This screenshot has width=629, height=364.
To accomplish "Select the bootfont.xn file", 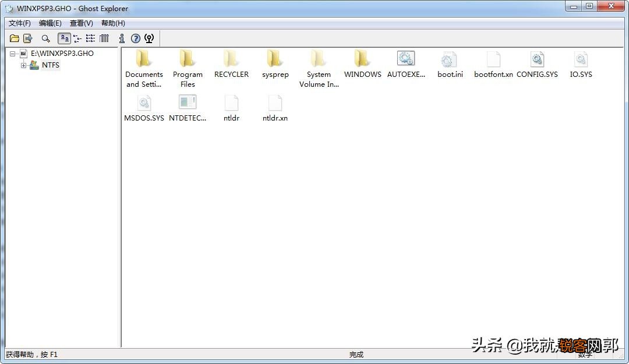I will pyautogui.click(x=493, y=64).
